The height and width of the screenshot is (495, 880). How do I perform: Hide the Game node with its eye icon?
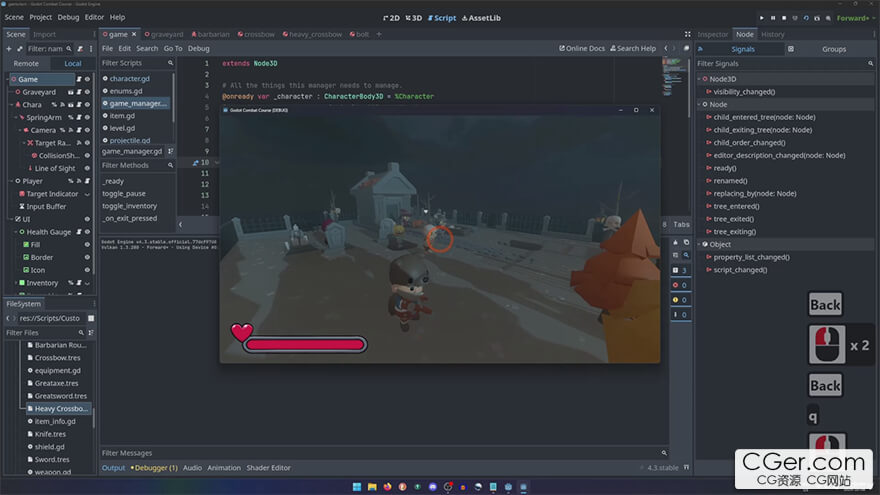coord(87,79)
